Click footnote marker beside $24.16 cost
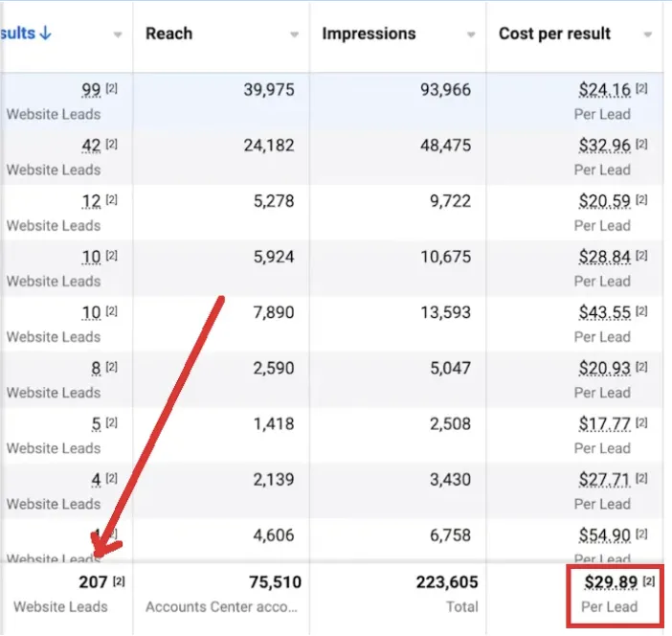 (641, 89)
